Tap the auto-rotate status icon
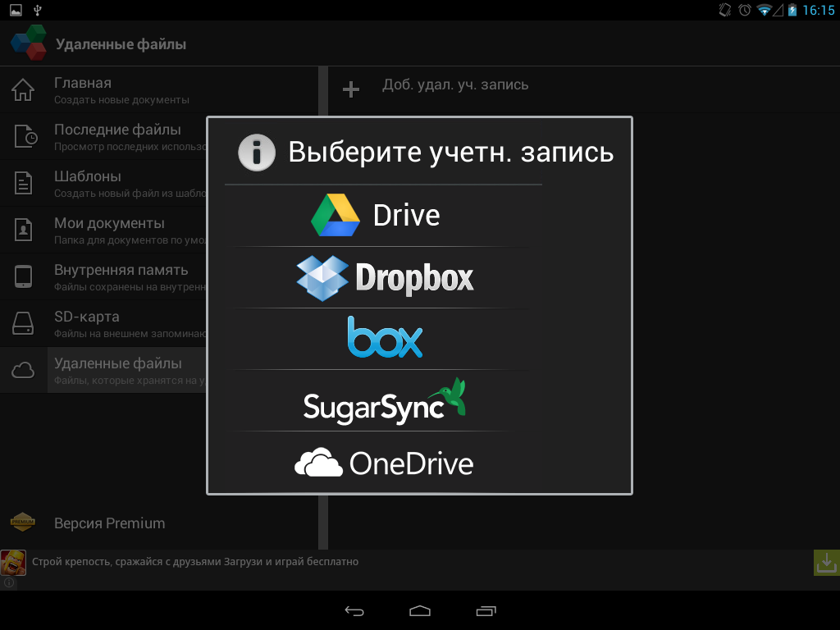The width and height of the screenshot is (840, 630). pos(725,10)
